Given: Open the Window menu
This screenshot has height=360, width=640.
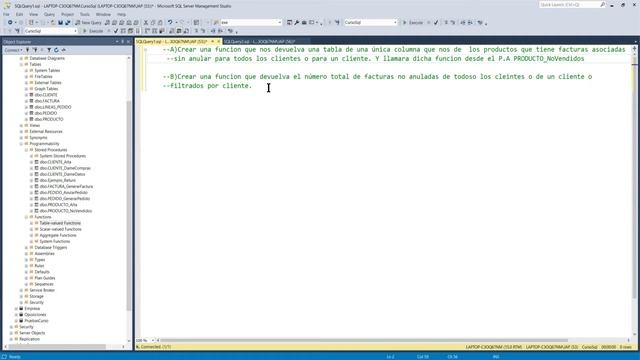Looking at the screenshot, I should click(x=103, y=14).
